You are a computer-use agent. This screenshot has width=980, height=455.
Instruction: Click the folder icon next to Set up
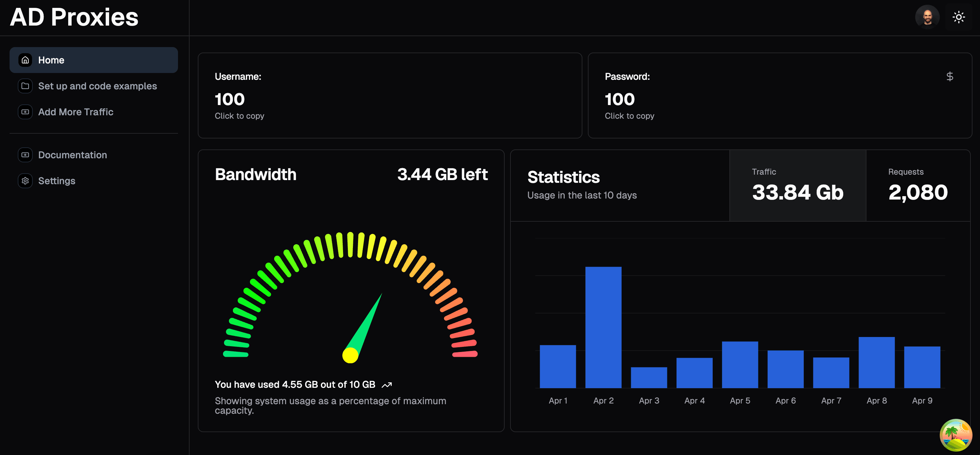[x=25, y=86]
